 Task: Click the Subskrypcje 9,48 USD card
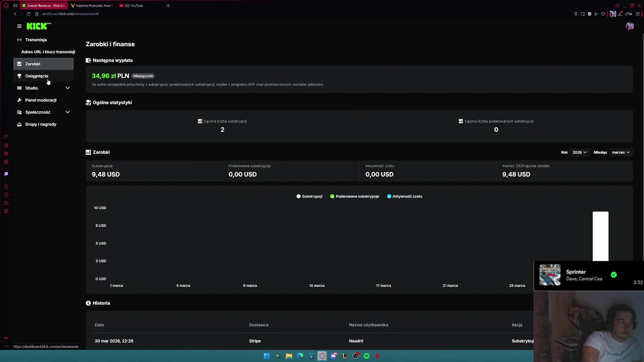tap(154, 171)
